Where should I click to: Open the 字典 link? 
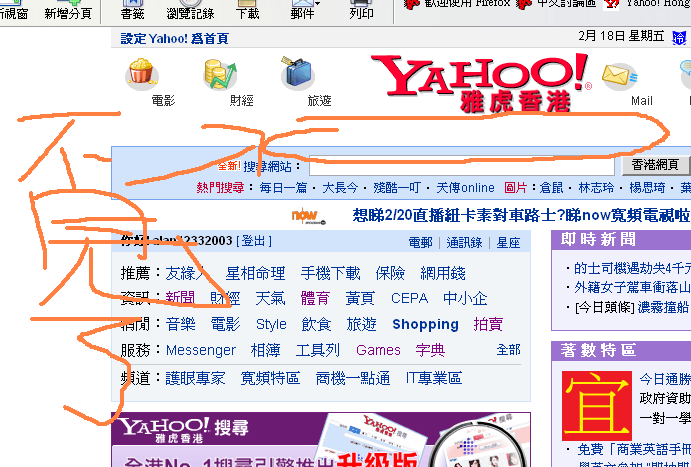pos(430,351)
